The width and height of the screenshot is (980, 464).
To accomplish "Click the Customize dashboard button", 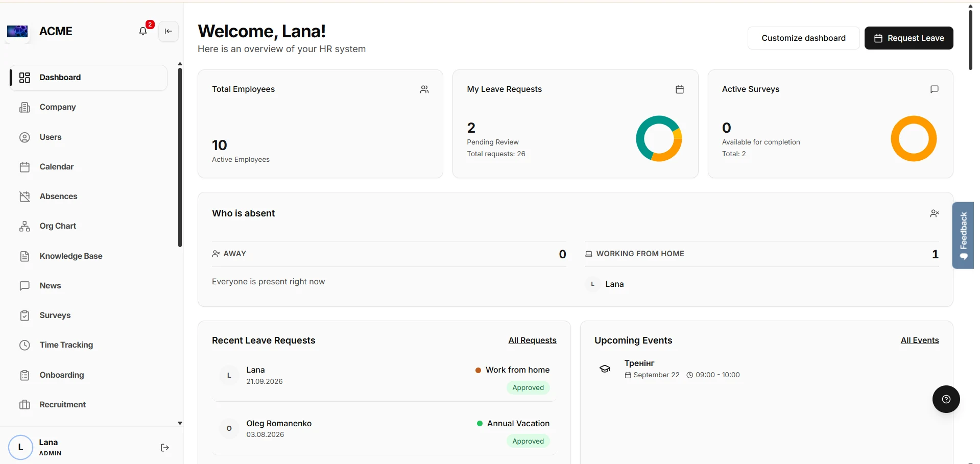I will point(803,38).
